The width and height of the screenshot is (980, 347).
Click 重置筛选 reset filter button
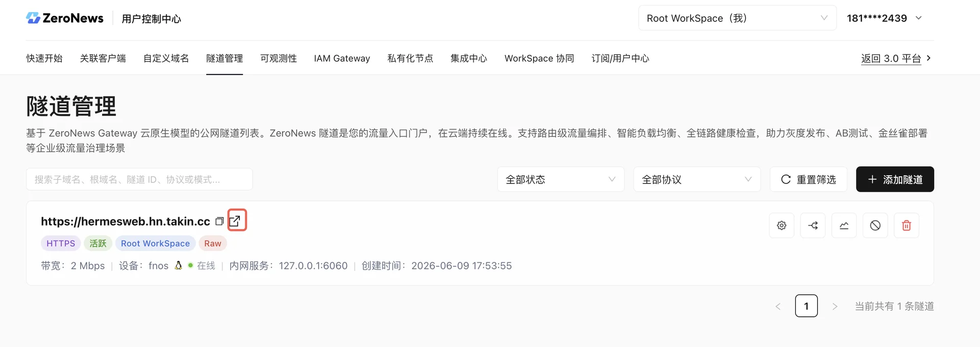[808, 179]
